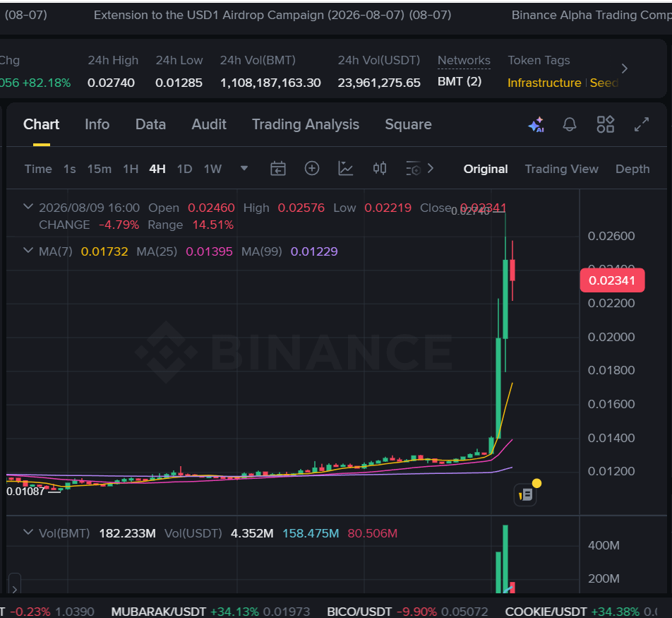The image size is (672, 618).
Task: Select the 4H interval
Action: [157, 169]
